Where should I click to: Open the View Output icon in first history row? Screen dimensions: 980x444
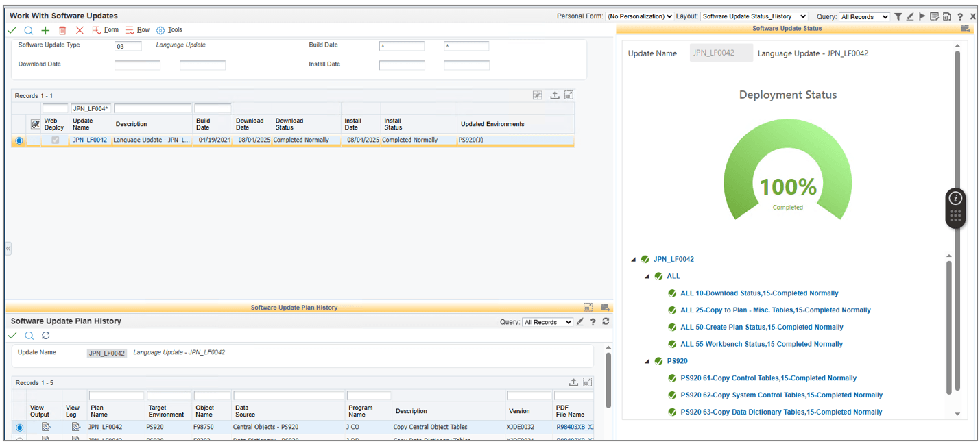46,427
